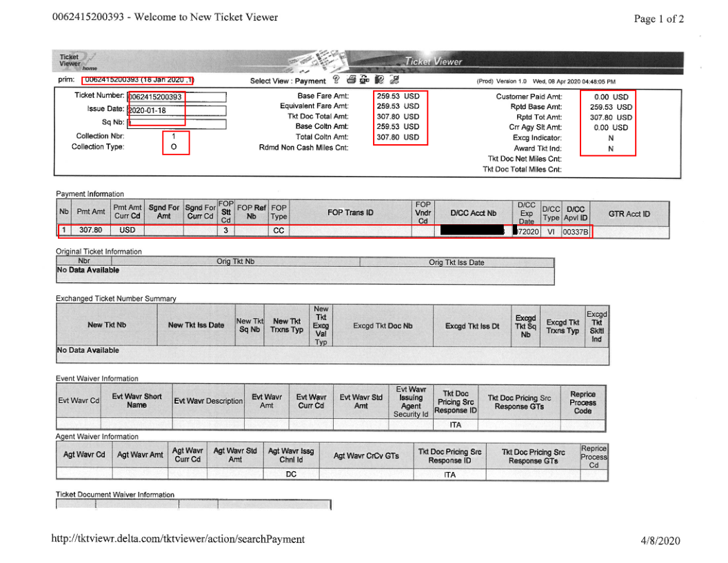The image size is (728, 563).
Task: Select the D/CC Acct Nb column header
Action: pyautogui.click(x=473, y=213)
